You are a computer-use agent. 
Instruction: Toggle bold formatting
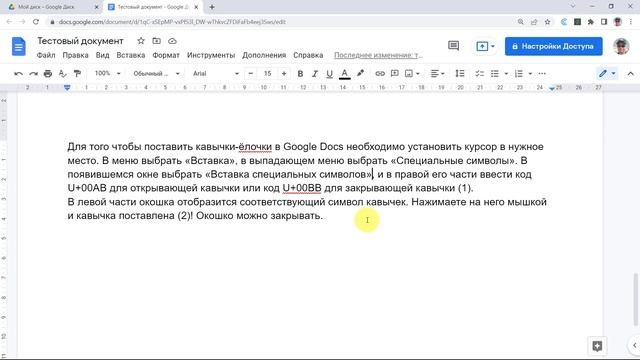[300, 73]
